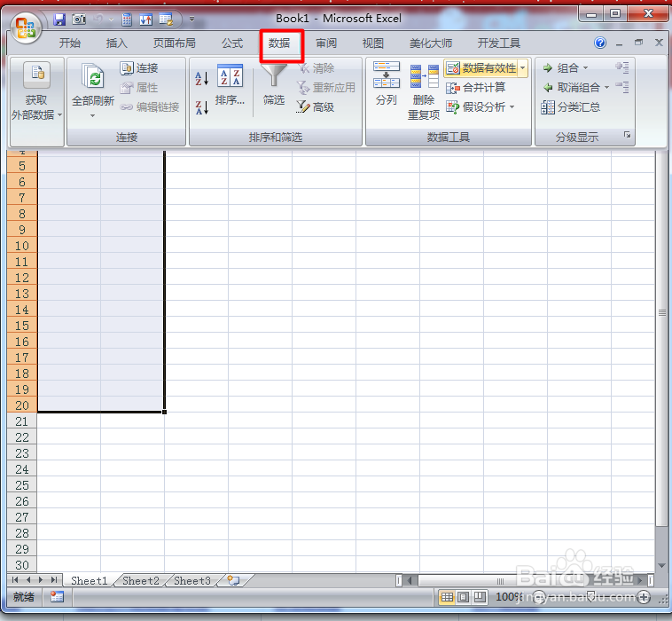Expand the 组合 dropdown arrow
The width and height of the screenshot is (672, 621).
585,67
